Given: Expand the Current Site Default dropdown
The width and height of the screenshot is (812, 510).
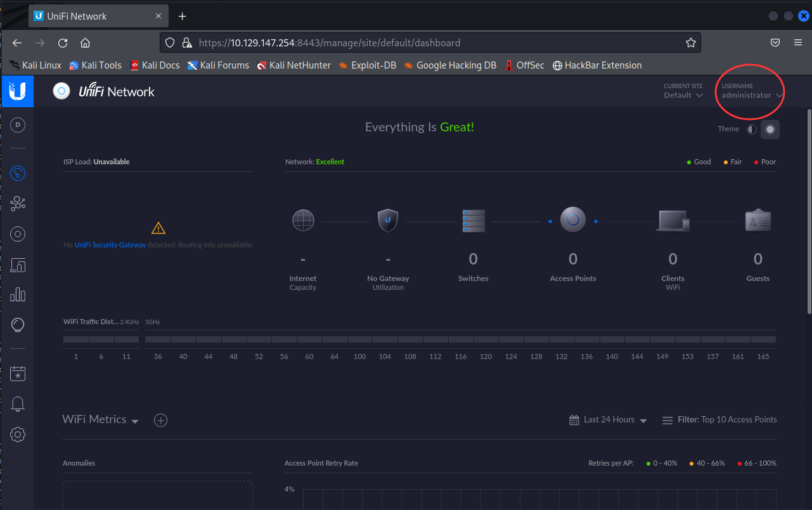Looking at the screenshot, I should click(x=683, y=95).
